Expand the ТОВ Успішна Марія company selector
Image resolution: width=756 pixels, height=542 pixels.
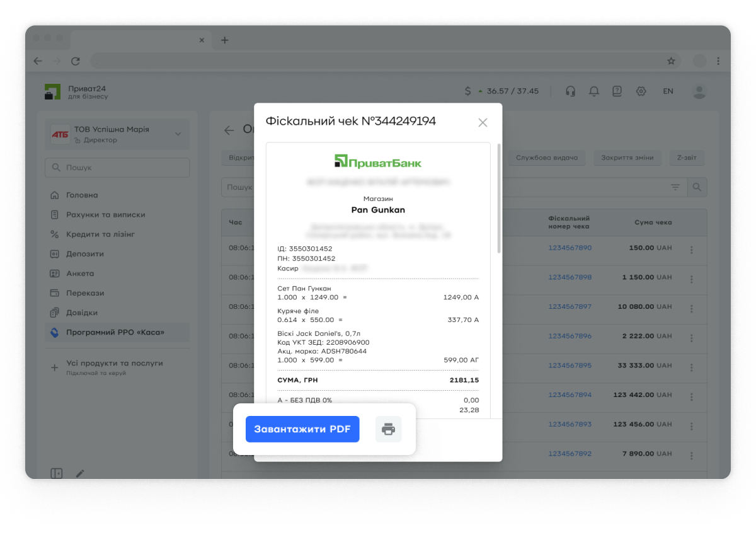click(178, 134)
